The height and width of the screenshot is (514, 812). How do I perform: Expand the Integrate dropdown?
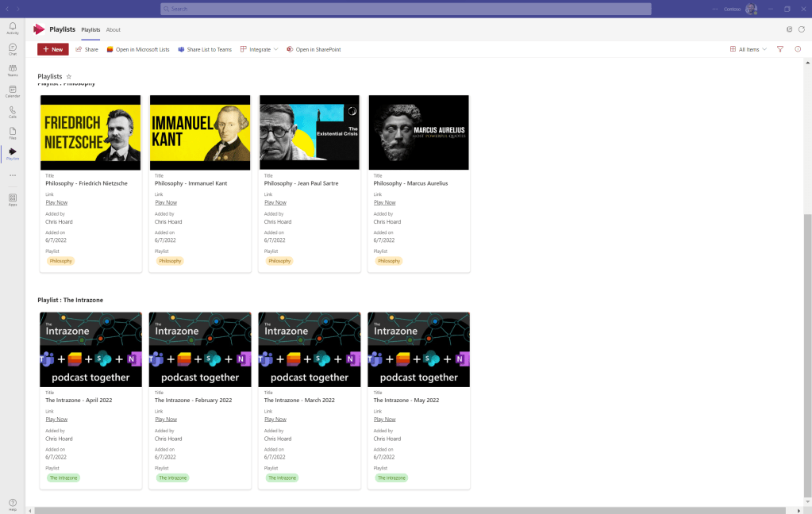[x=259, y=49]
